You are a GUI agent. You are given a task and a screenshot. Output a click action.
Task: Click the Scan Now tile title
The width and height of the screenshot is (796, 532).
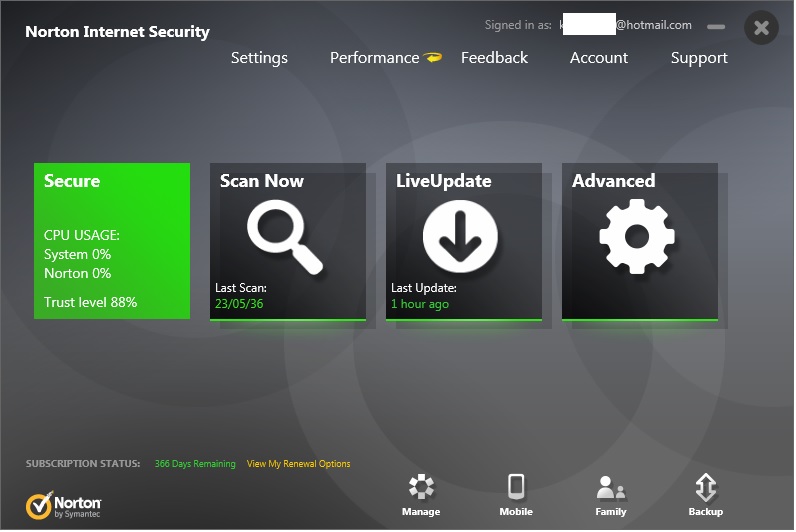click(x=261, y=181)
